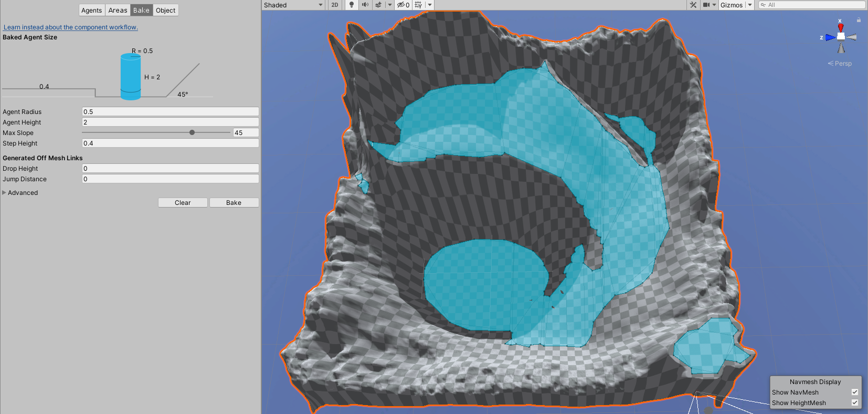Uncheck the Show NavMesh checkbox

pos(854,392)
